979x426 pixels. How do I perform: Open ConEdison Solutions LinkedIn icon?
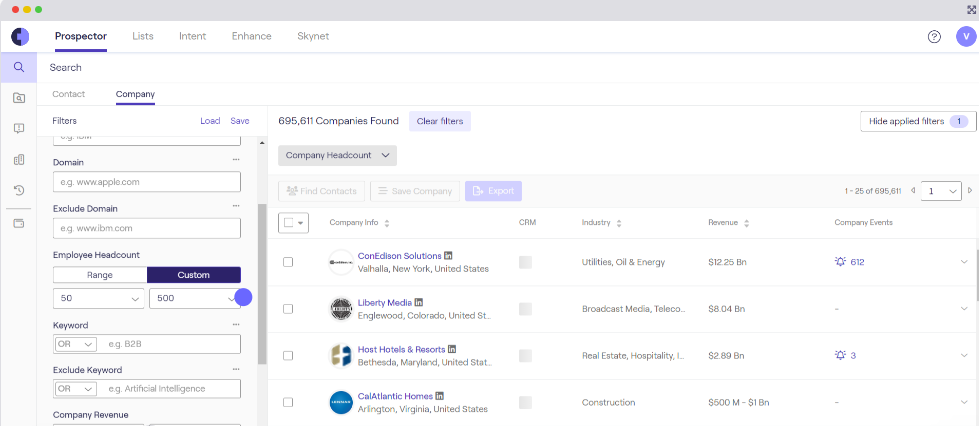(x=448, y=256)
